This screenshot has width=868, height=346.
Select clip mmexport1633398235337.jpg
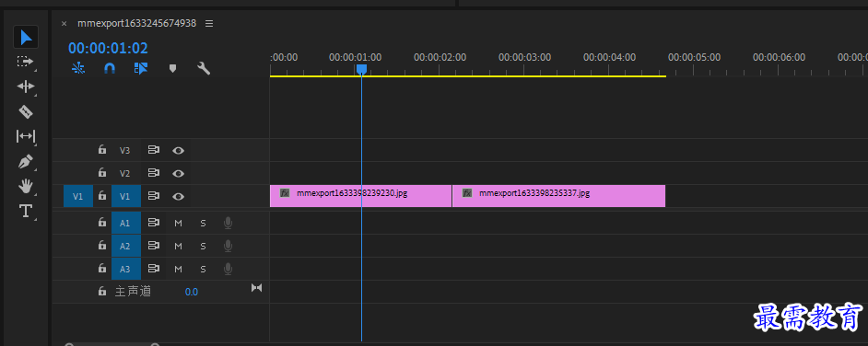[558, 196]
